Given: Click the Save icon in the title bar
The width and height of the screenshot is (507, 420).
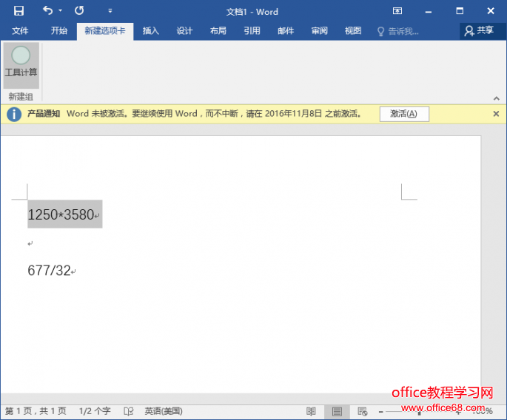Looking at the screenshot, I should 19,10.
